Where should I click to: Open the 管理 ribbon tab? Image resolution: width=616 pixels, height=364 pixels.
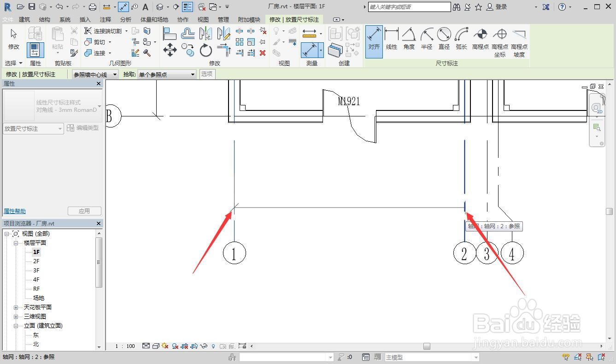tap(223, 19)
